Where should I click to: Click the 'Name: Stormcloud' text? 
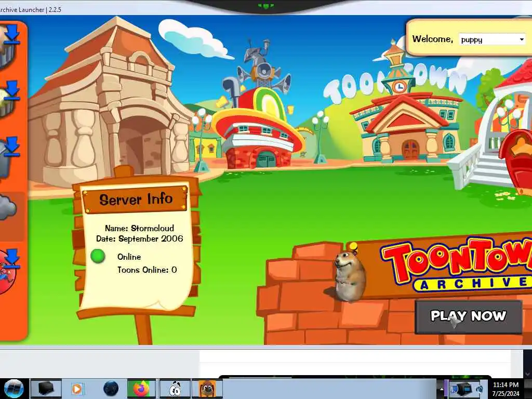(x=139, y=228)
